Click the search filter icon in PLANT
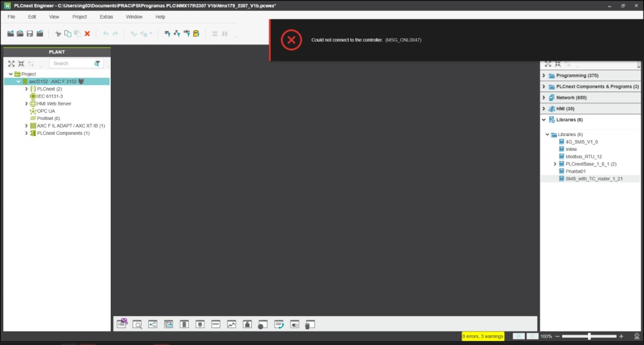 pos(97,64)
